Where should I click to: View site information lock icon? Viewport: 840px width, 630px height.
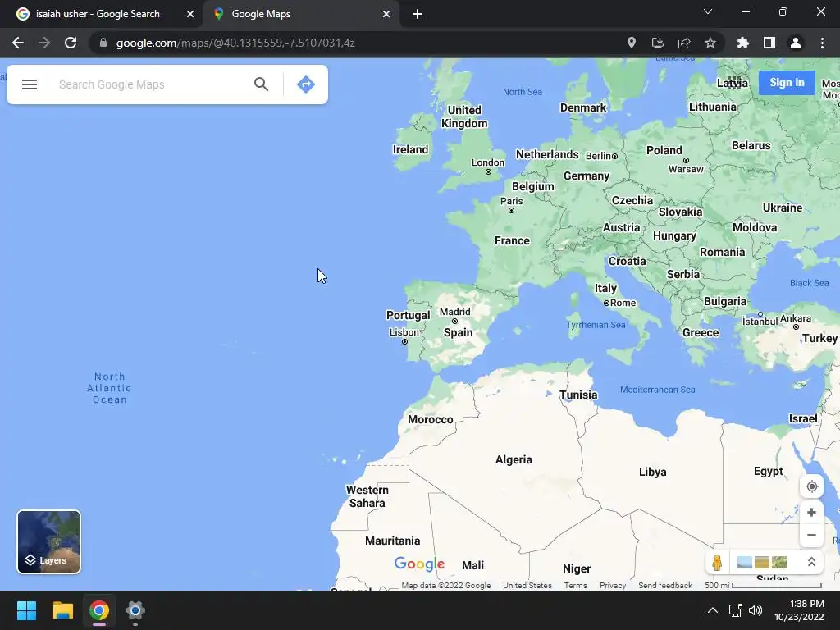pos(103,43)
